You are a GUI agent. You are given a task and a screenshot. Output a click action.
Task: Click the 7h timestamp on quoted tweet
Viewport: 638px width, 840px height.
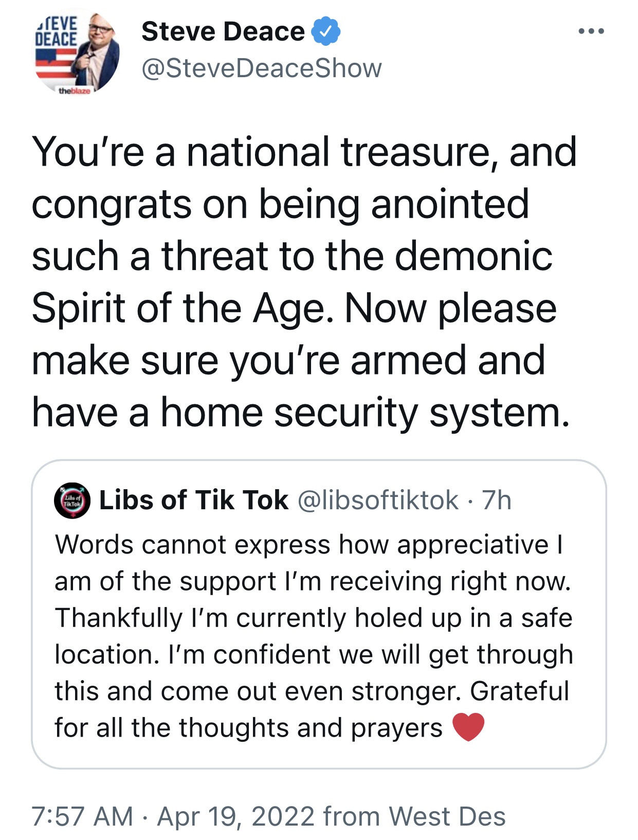point(497,500)
